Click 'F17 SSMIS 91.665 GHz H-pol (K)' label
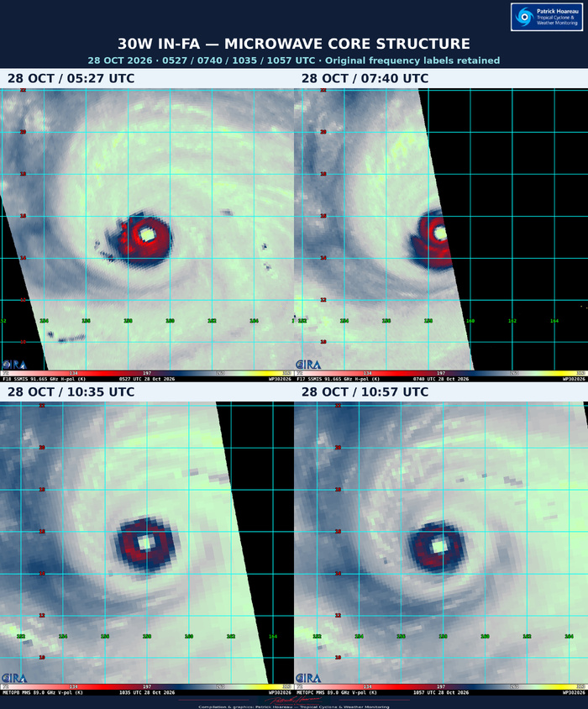Viewport: 588px width, 709px height. pyautogui.click(x=338, y=379)
